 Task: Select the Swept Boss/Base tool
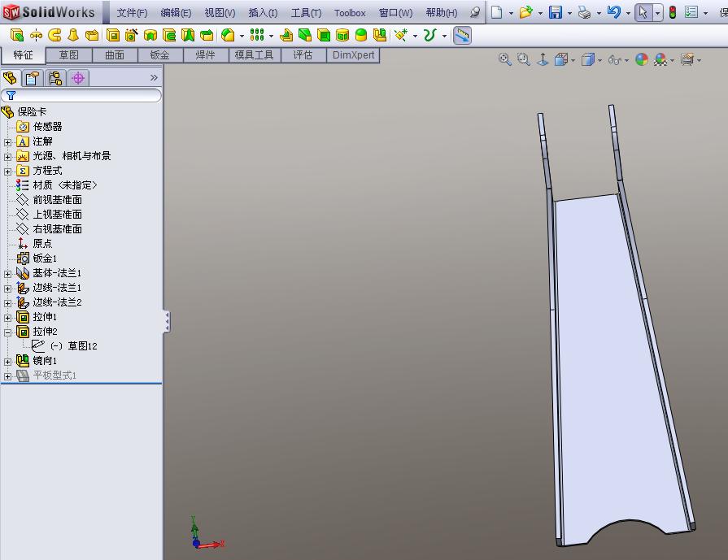(x=54, y=35)
